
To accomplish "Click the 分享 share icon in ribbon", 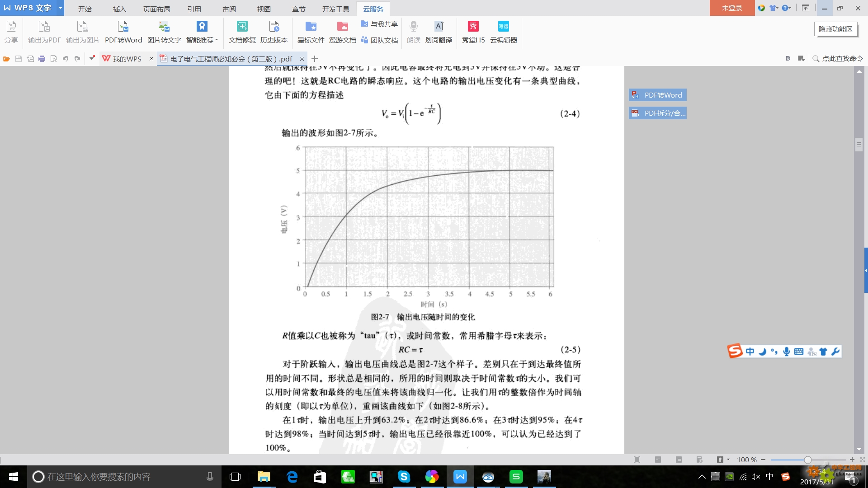I will point(11,32).
